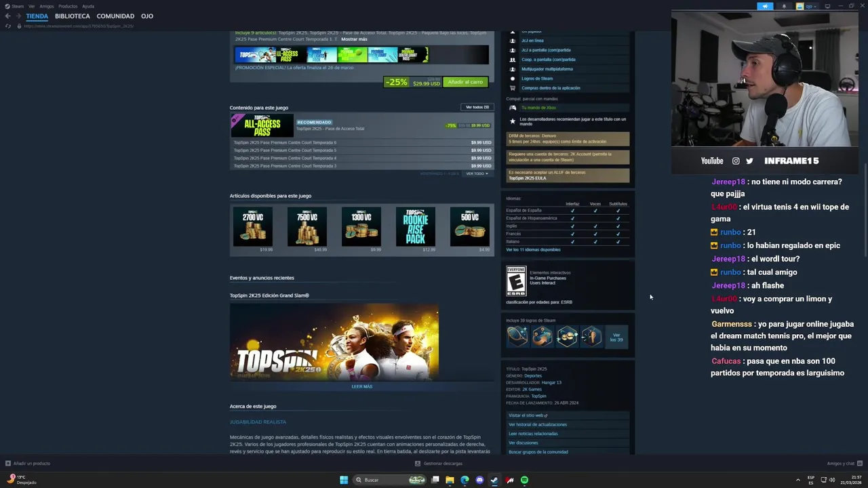Screen dimensions: 868x488
Task: Open the All-Access Pass DLC thumbnail
Action: (262, 125)
